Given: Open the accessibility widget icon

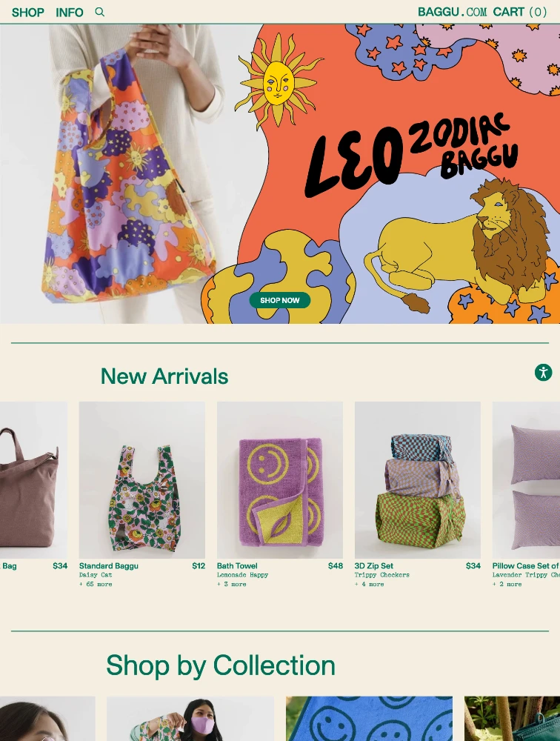Looking at the screenshot, I should pyautogui.click(x=543, y=373).
